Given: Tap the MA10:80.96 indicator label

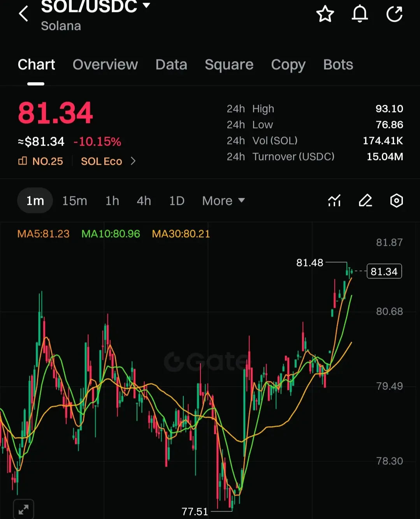Looking at the screenshot, I should [111, 234].
